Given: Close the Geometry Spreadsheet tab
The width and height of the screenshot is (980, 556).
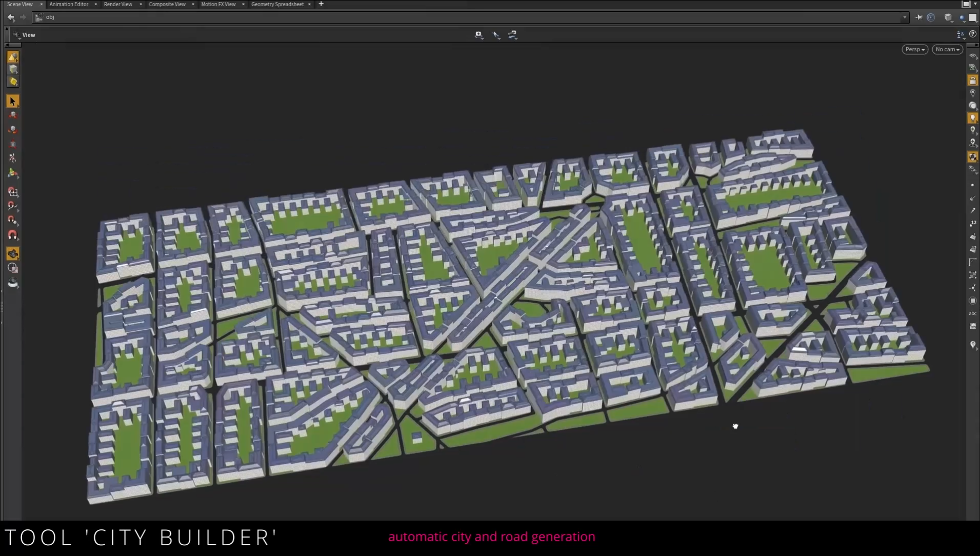Looking at the screenshot, I should click(x=310, y=4).
